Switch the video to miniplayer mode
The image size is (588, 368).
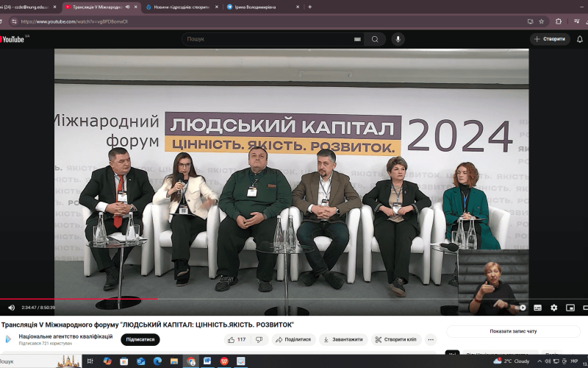[570, 308]
